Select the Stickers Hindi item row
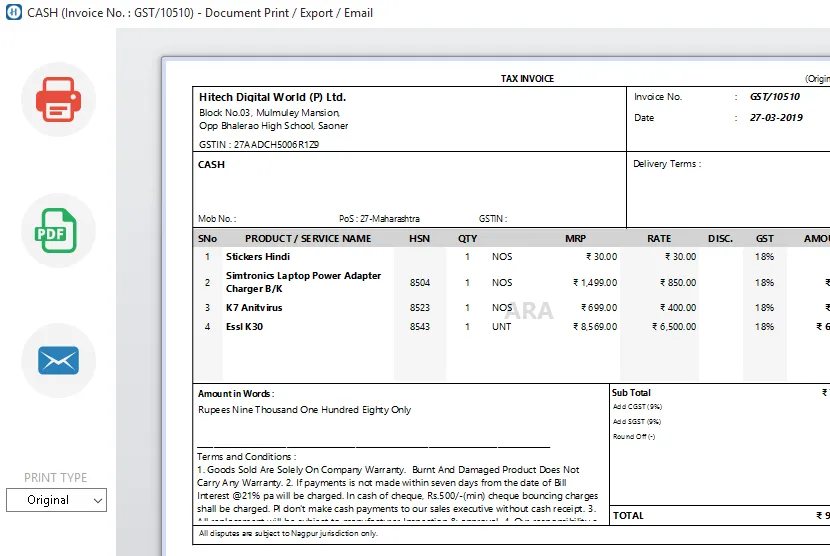The width and height of the screenshot is (830, 556). coord(258,257)
